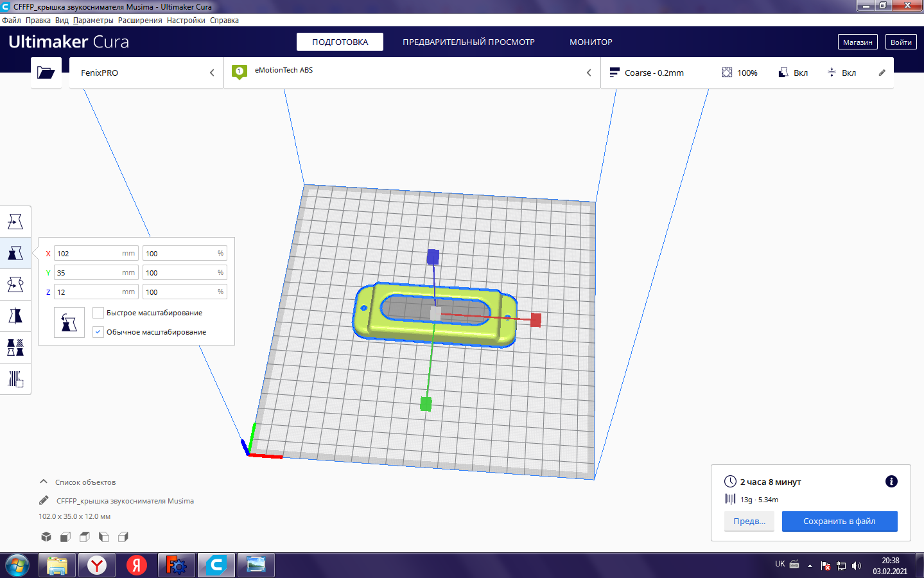Open the Расширения menu
924x578 pixels.
pyautogui.click(x=140, y=21)
